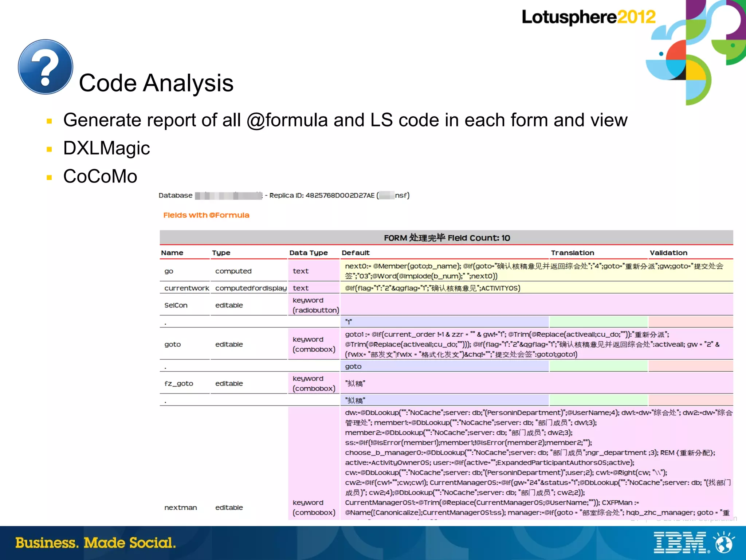Screen dimensions: 746x560
Task: Click the 'fz_goto' field name cell
Action: [185, 383]
